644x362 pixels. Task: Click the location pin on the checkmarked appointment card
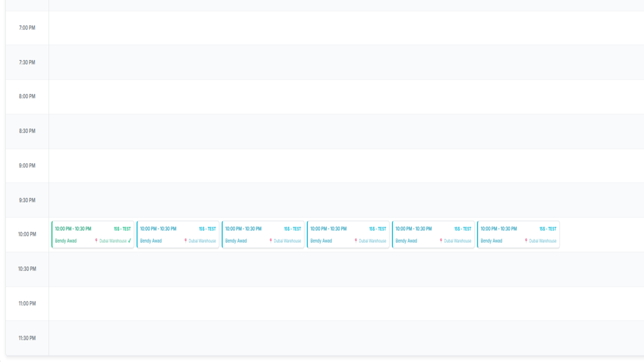coord(96,241)
